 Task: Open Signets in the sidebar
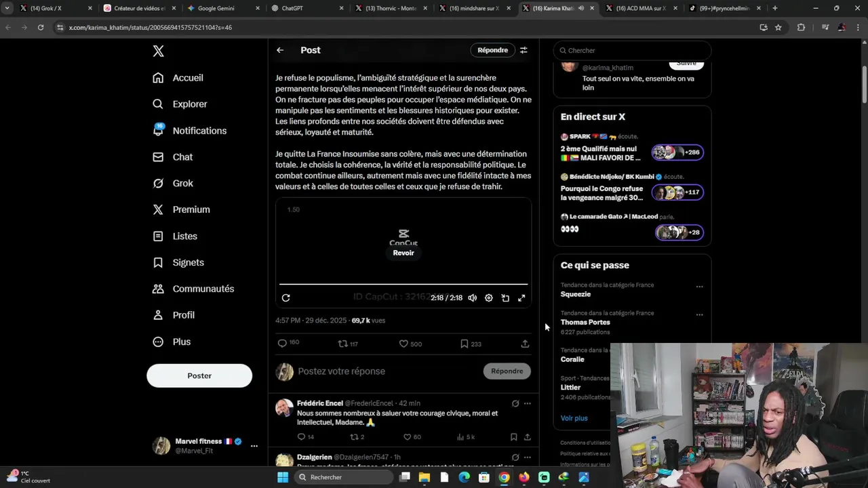(178, 263)
